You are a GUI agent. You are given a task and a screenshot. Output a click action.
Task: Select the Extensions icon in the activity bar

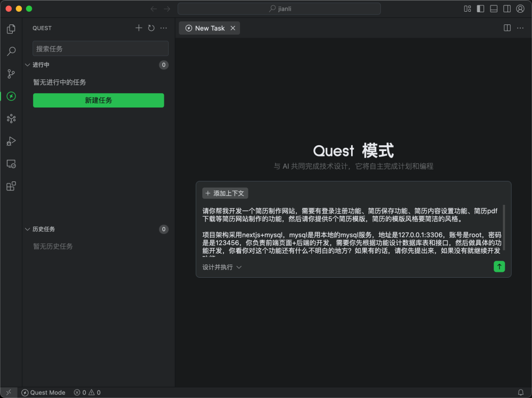tap(11, 186)
